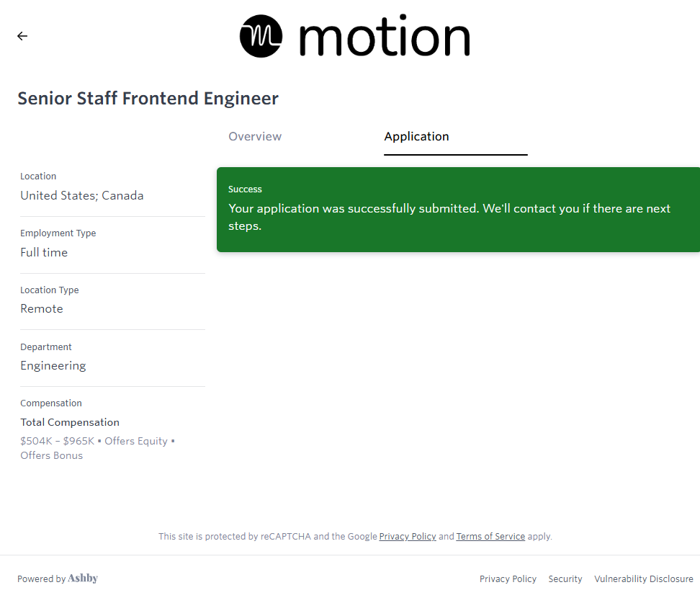Click the Senior Staff Frontend Engineer heading
700x603 pixels.
pyautogui.click(x=148, y=99)
